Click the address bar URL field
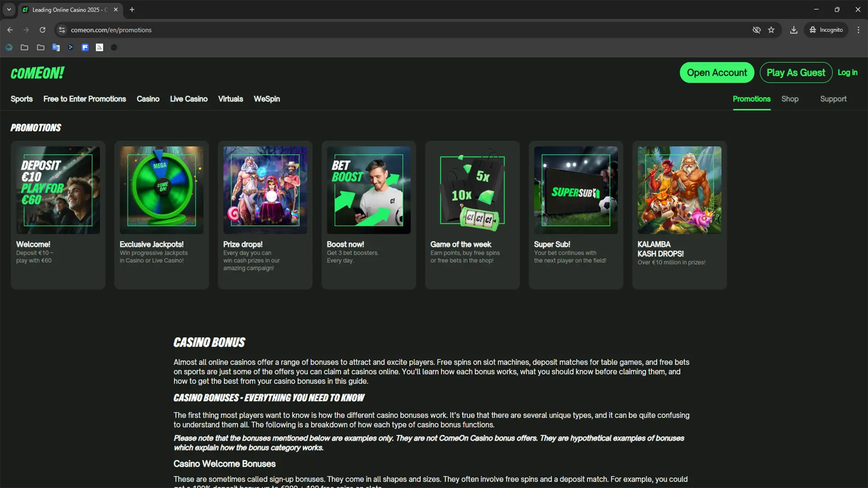Image resolution: width=868 pixels, height=488 pixels. 316,30
